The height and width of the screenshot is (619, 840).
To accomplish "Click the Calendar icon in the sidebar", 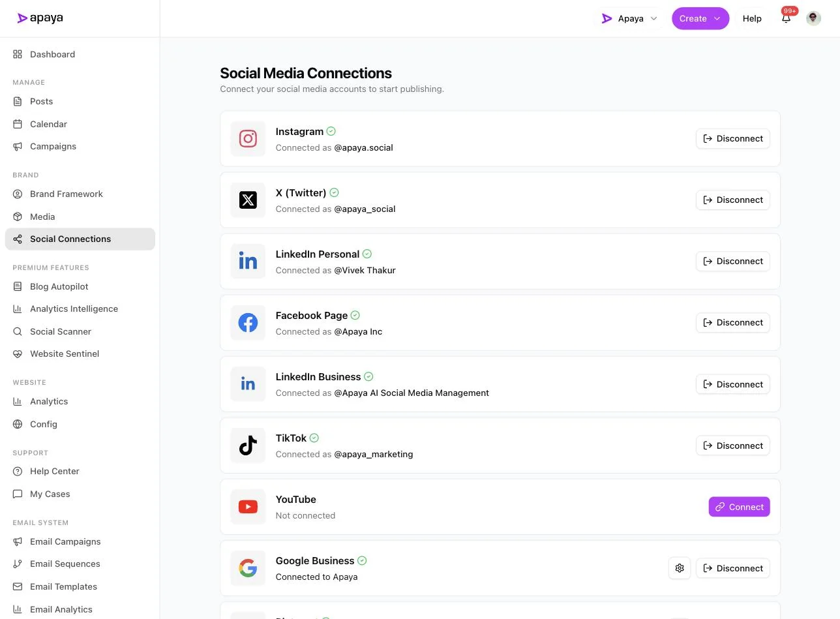I will [18, 124].
